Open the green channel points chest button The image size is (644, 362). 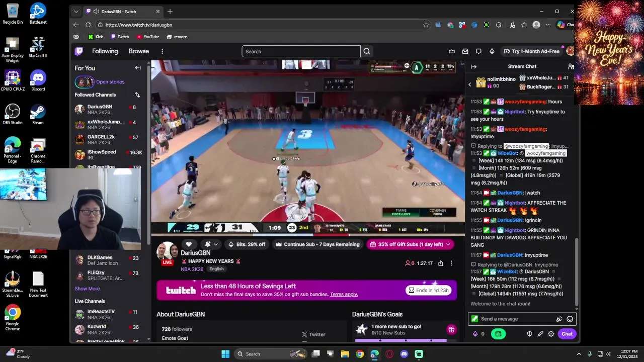[498, 334]
